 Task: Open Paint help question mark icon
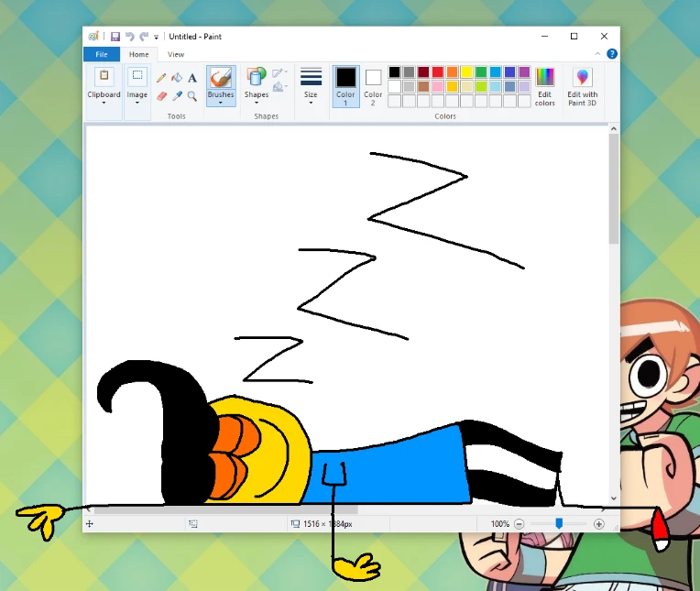tap(612, 54)
